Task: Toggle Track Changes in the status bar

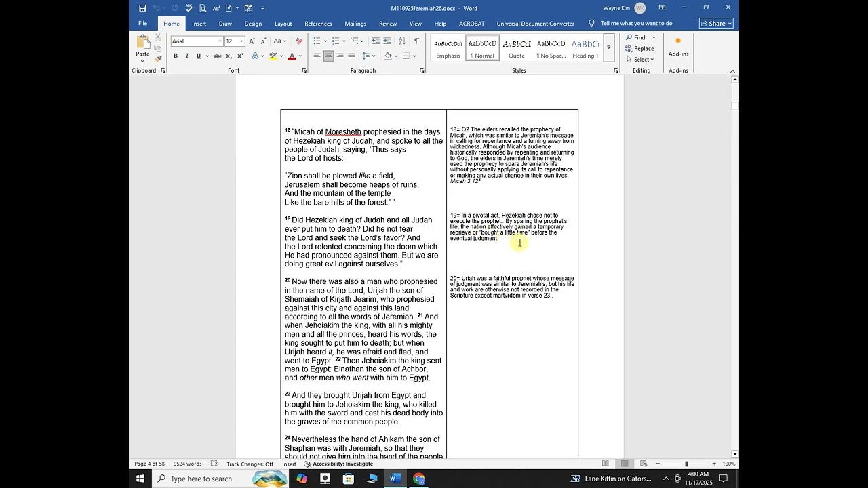Action: (x=250, y=464)
